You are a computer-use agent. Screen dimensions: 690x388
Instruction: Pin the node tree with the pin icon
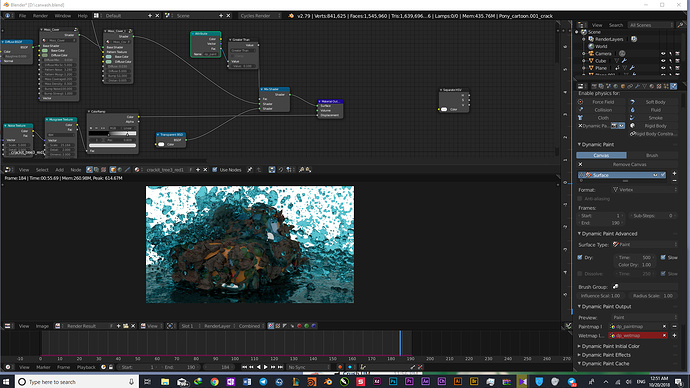(x=250, y=169)
